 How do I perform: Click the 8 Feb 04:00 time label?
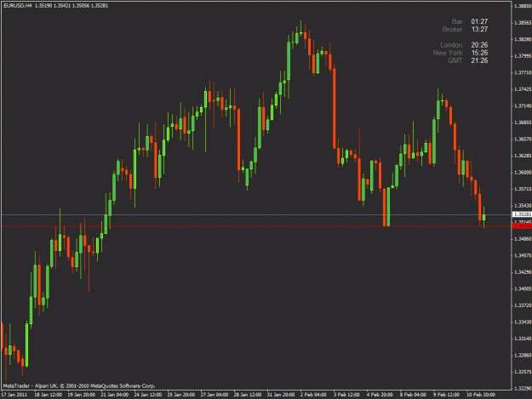click(413, 395)
